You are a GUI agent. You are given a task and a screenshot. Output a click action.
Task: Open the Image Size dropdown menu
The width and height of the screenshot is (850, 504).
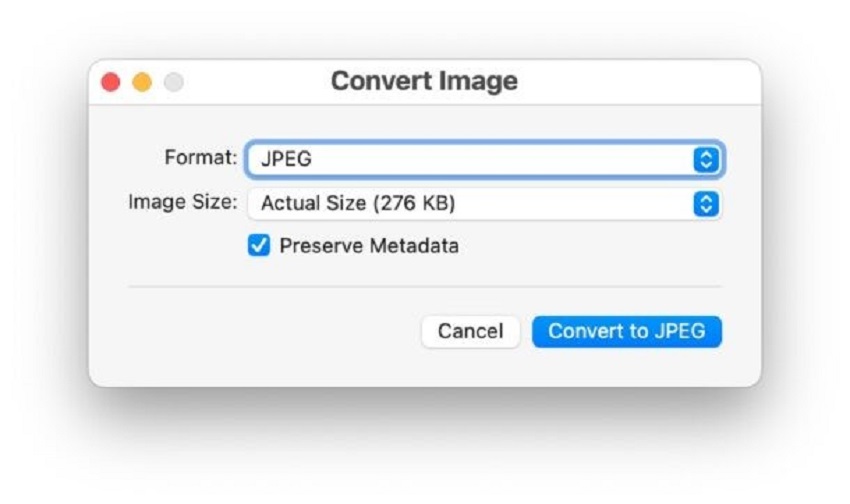coord(485,204)
